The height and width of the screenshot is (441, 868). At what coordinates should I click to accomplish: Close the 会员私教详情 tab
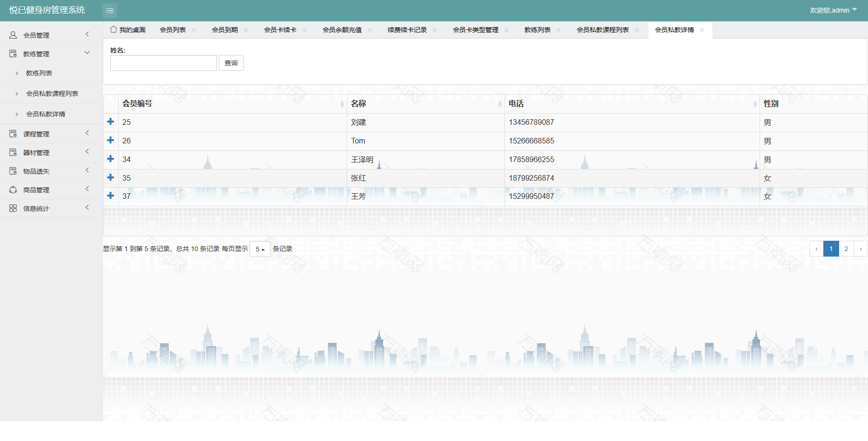[x=702, y=30]
